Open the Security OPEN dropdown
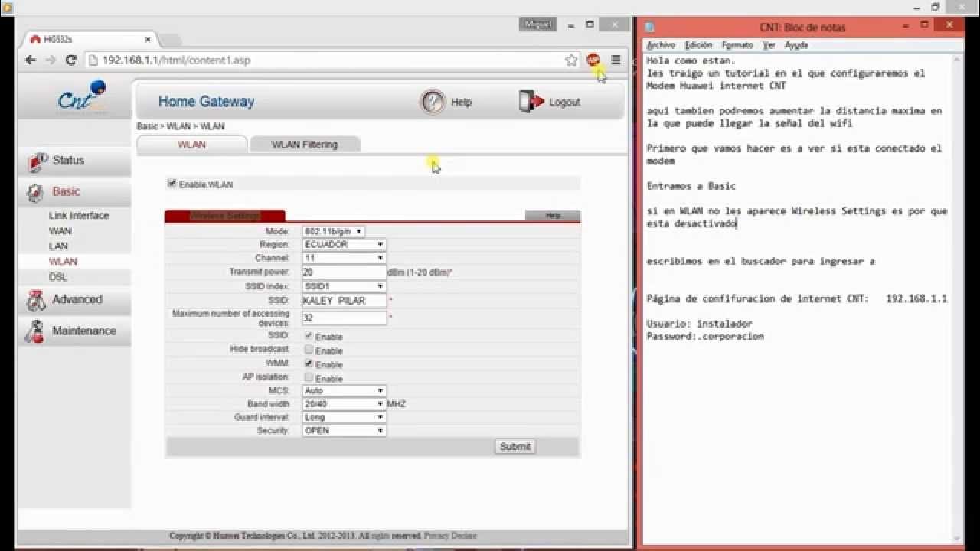Viewport: 980px width, 551px height. click(x=344, y=431)
